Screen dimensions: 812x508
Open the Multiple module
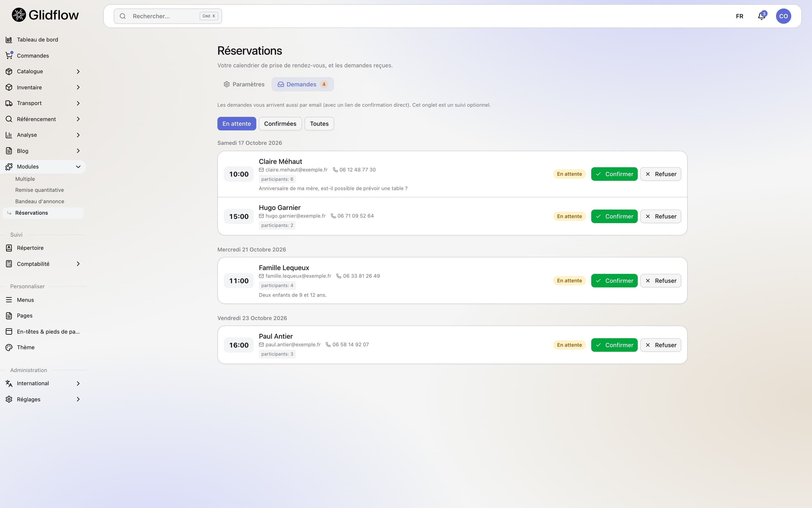click(25, 179)
